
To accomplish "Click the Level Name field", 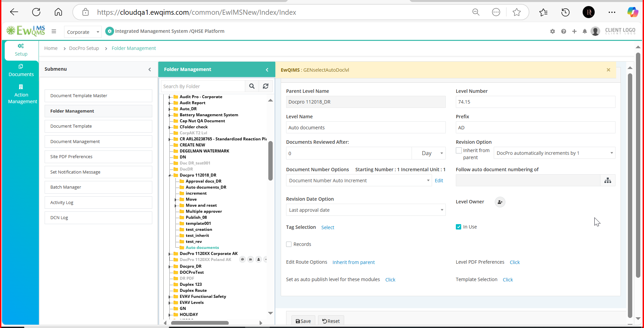I will 366,128.
